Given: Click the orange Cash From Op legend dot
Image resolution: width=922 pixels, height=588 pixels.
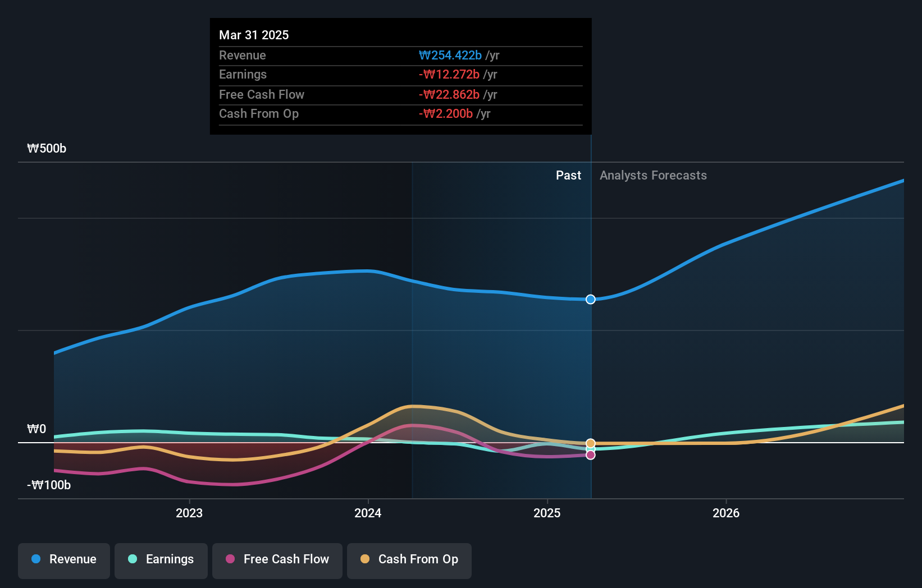Looking at the screenshot, I should tap(365, 559).
